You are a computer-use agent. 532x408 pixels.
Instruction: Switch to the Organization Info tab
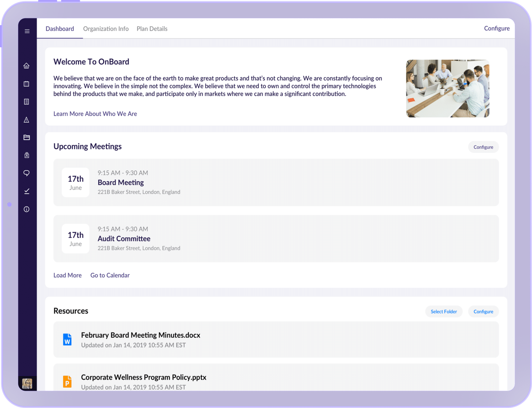[x=106, y=29]
